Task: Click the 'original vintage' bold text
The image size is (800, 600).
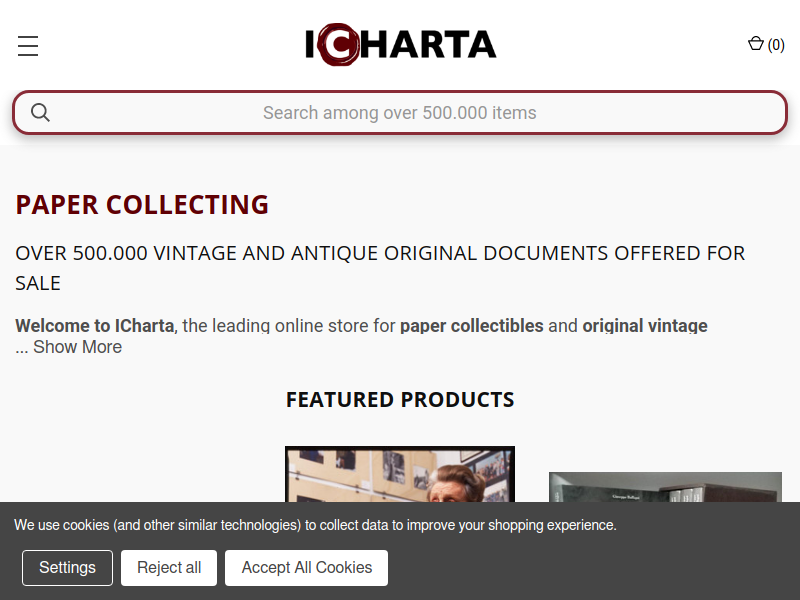Action: click(x=645, y=326)
